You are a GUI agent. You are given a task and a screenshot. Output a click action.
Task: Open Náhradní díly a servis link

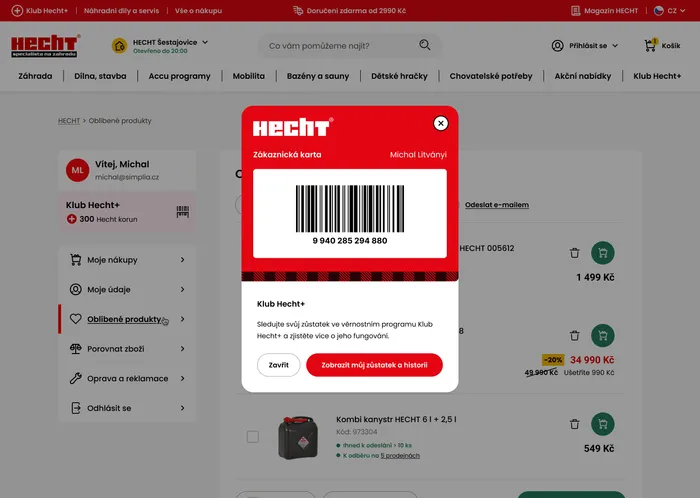tap(121, 11)
